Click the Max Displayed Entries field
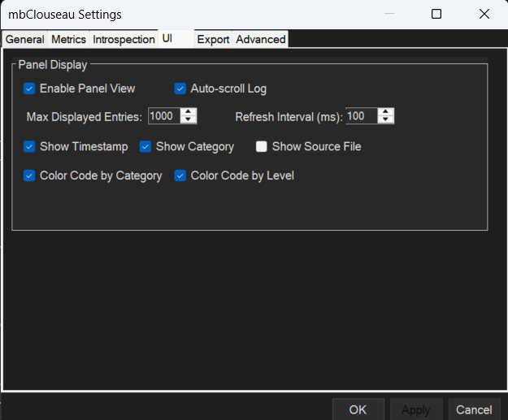508x420 pixels. (x=164, y=116)
